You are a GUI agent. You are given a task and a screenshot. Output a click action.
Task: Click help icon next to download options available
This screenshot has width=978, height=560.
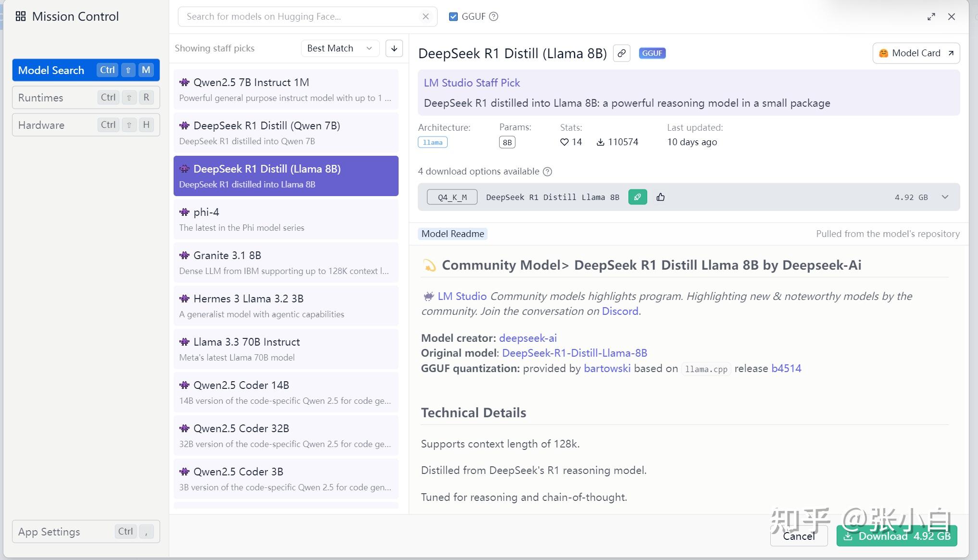(x=547, y=172)
